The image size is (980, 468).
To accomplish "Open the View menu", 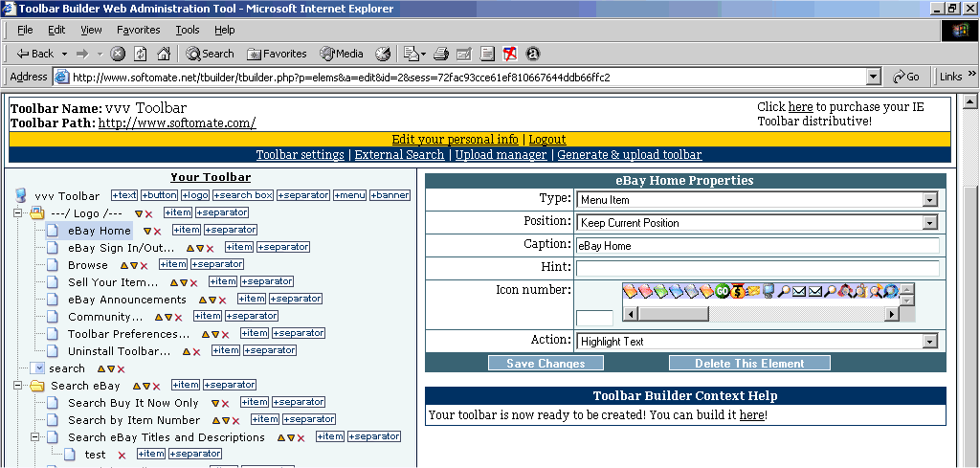I will pos(91,30).
